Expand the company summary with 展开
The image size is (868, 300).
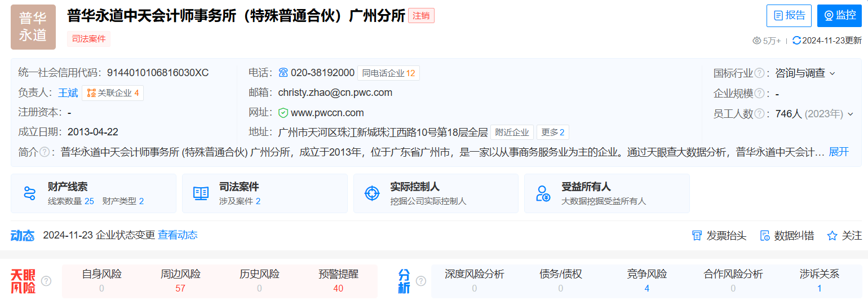[x=838, y=152]
